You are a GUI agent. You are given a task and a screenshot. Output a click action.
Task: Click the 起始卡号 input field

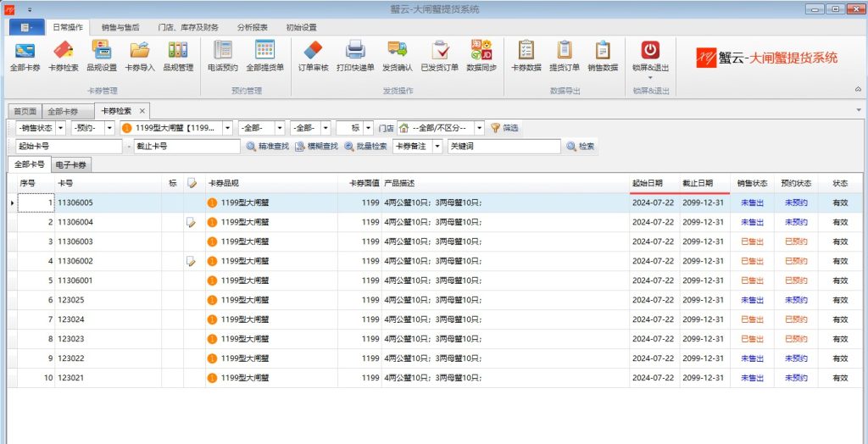click(x=69, y=147)
